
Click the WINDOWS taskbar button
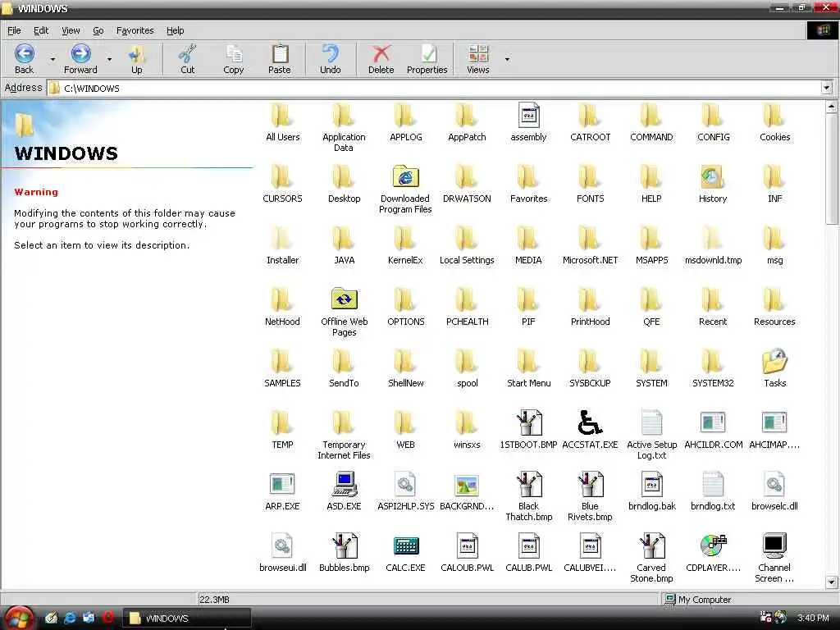(187, 619)
